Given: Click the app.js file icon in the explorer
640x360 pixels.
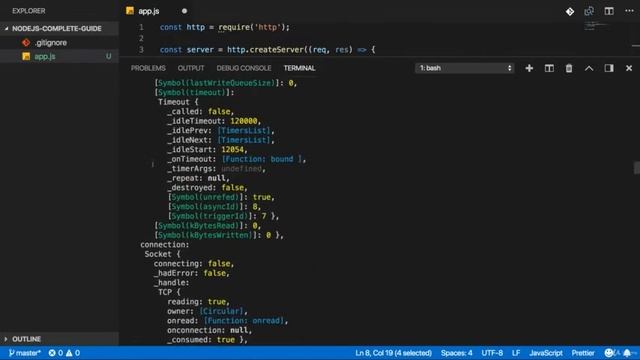Looking at the screenshot, I should (x=26, y=56).
